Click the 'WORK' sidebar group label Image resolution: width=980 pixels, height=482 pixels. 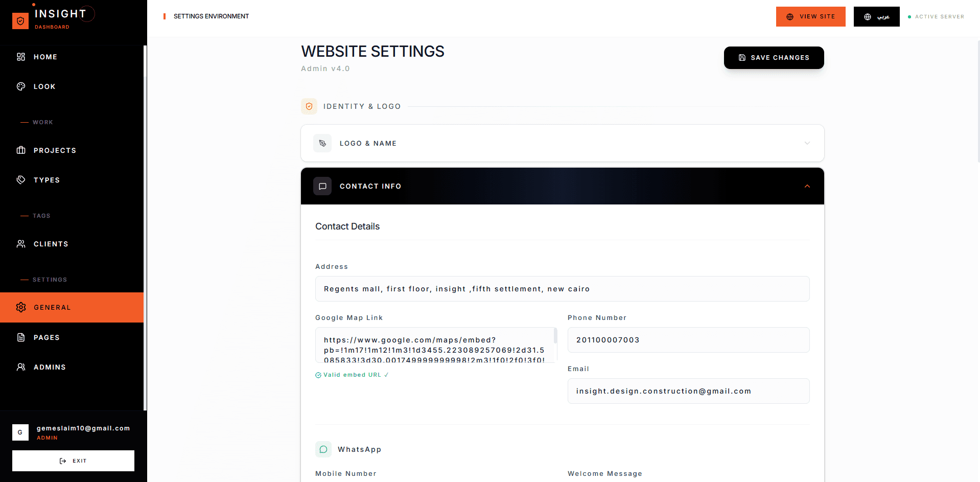pyautogui.click(x=43, y=122)
